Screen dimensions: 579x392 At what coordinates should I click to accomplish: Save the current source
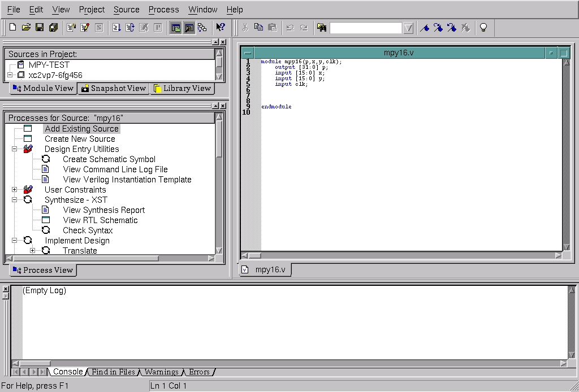point(40,27)
